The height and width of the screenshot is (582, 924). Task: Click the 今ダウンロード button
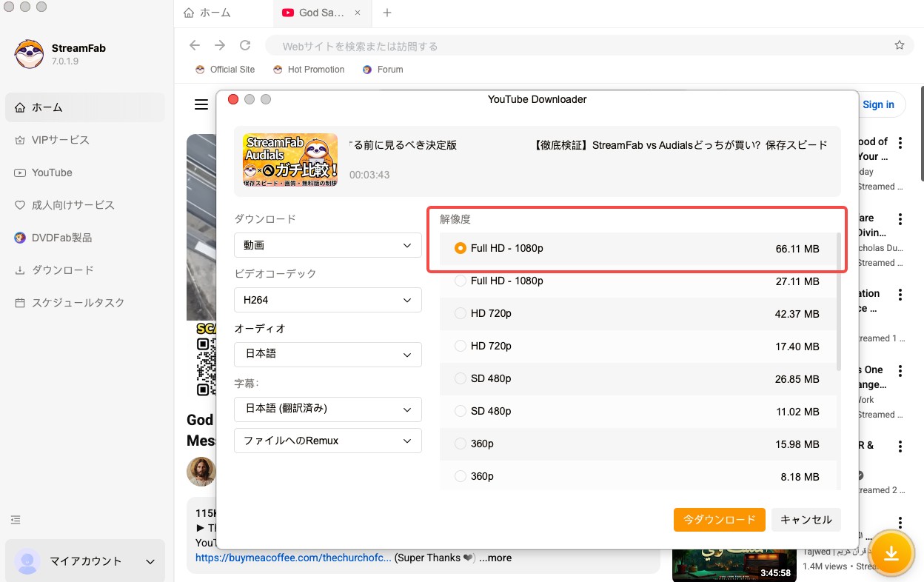[719, 520]
